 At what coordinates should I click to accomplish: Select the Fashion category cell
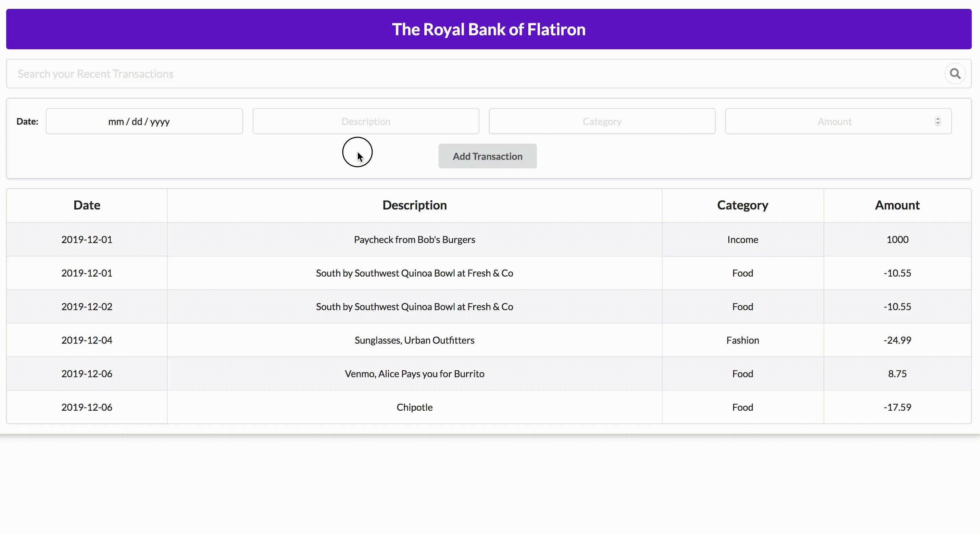pos(742,340)
